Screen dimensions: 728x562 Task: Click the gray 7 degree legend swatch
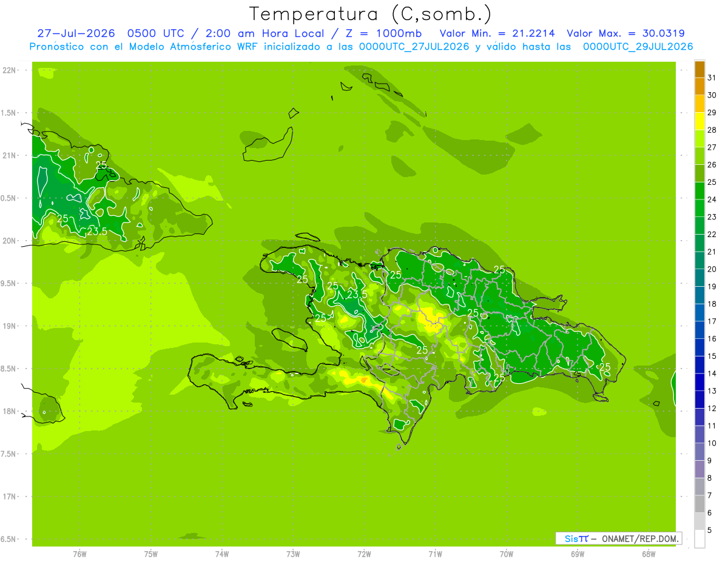click(x=699, y=504)
